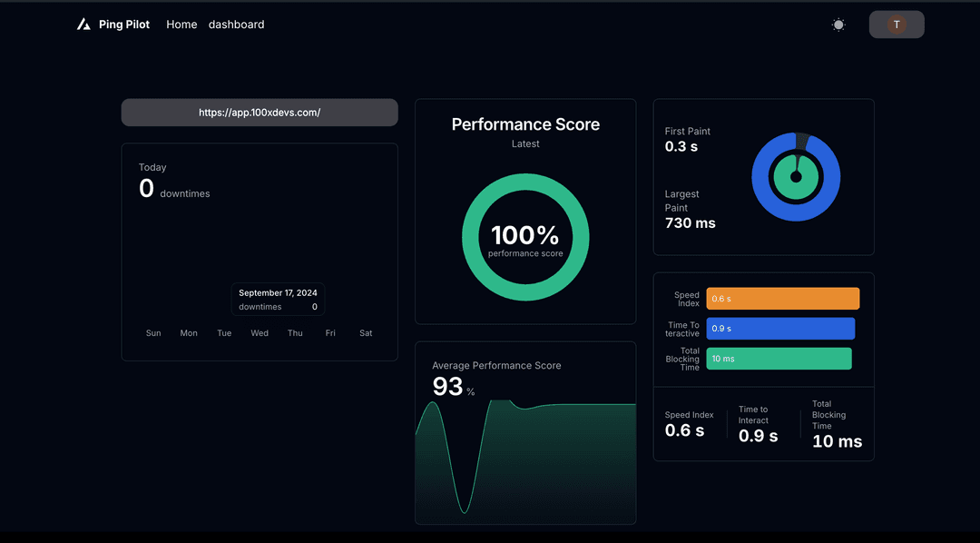Select the orange Speed Index bar
980x543 pixels.
782,299
